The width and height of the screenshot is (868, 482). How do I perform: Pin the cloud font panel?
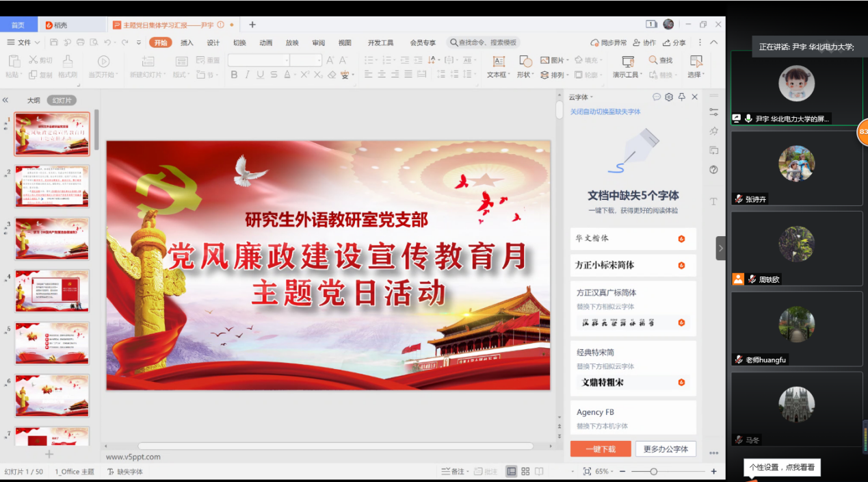coord(681,97)
